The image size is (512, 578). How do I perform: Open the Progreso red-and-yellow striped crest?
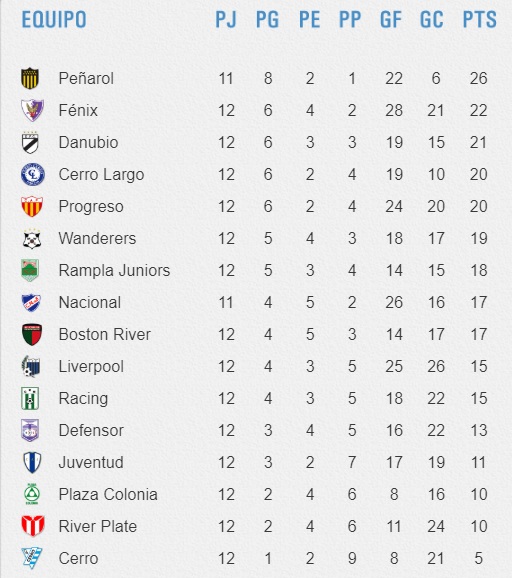click(x=32, y=206)
